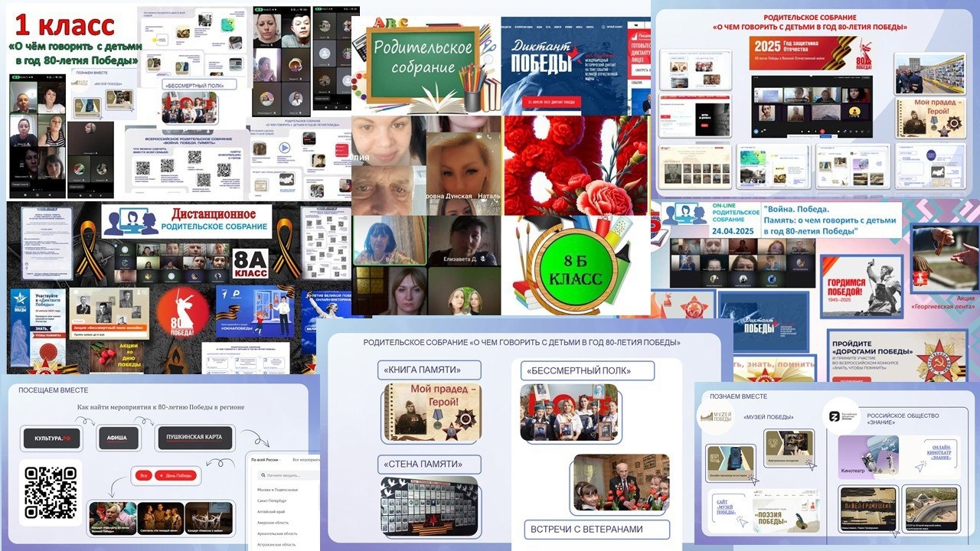Click the 'Диктант Победы' blue banner at top

pyautogui.click(x=564, y=66)
